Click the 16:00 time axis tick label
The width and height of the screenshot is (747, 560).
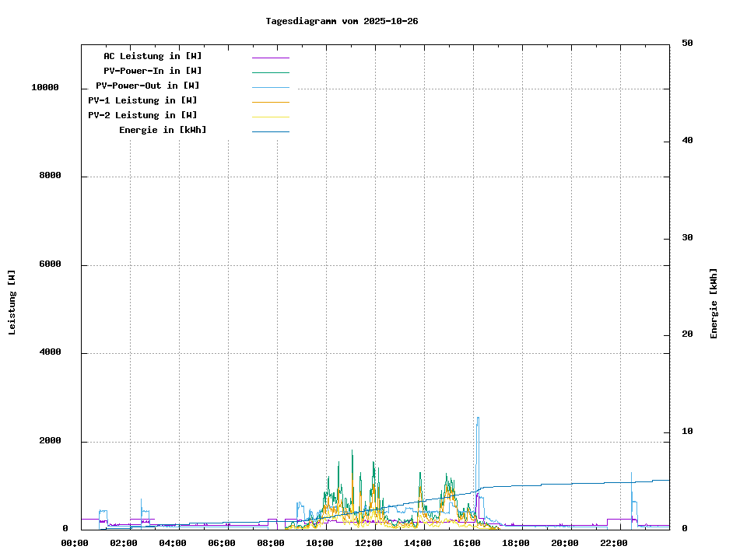467,543
